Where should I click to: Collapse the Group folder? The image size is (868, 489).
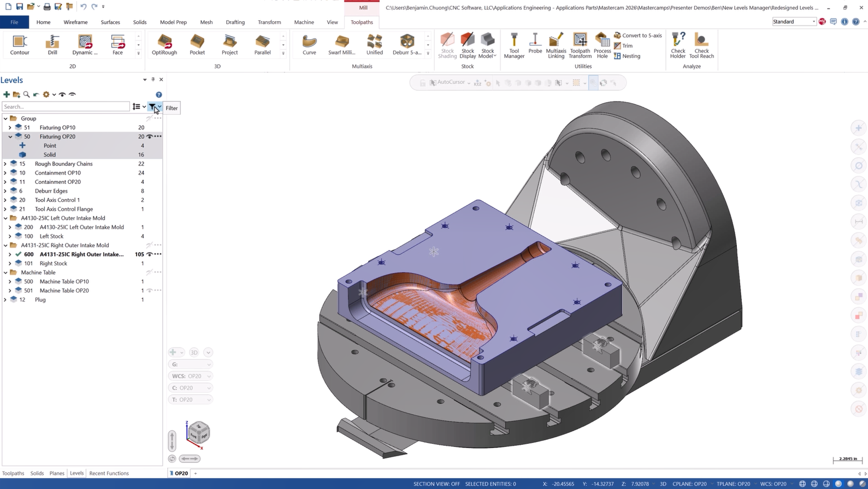point(5,118)
